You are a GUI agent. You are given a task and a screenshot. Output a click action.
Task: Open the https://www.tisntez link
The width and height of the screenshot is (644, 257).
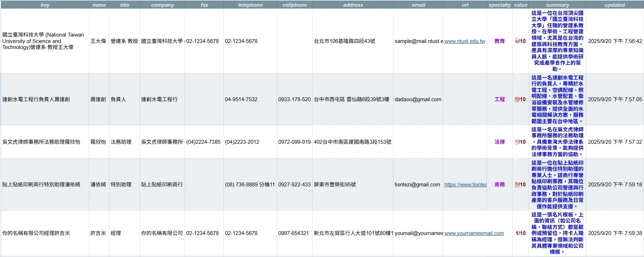(x=465, y=185)
